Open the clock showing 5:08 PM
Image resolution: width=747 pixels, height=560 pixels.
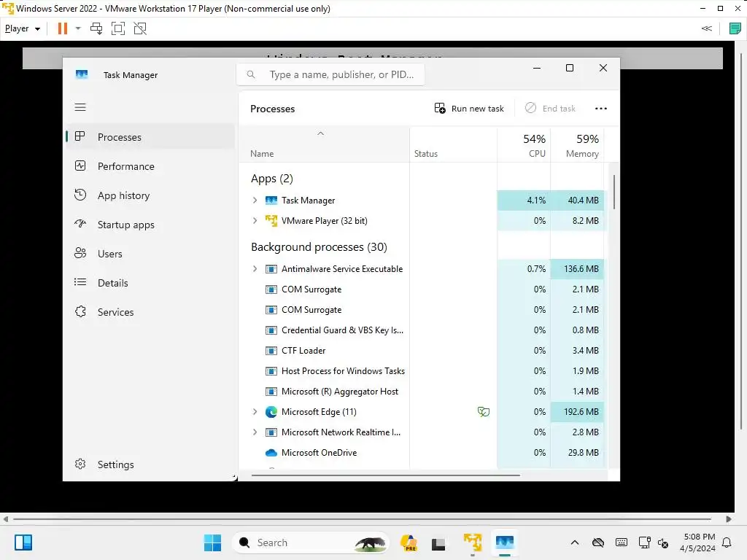coord(697,542)
